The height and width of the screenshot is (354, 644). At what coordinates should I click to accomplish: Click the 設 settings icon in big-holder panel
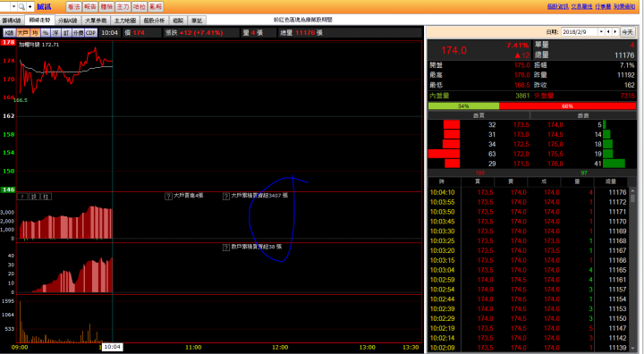pos(34,197)
